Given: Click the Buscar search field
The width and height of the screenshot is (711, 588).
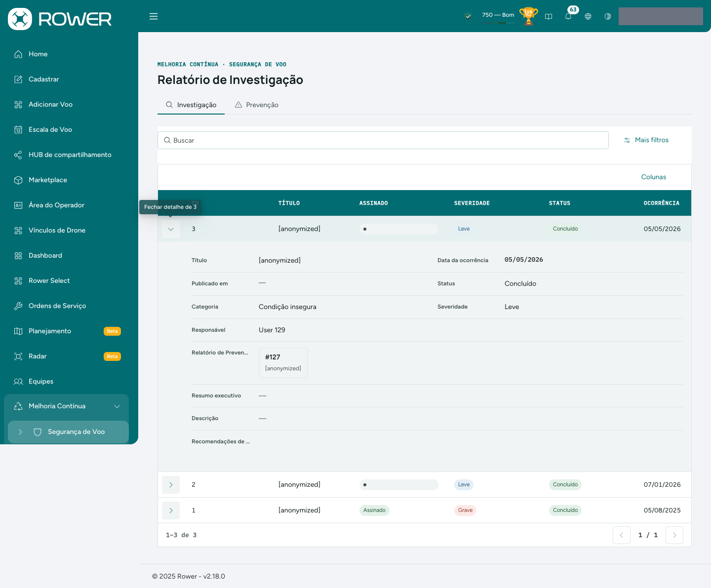Looking at the screenshot, I should pyautogui.click(x=383, y=140).
